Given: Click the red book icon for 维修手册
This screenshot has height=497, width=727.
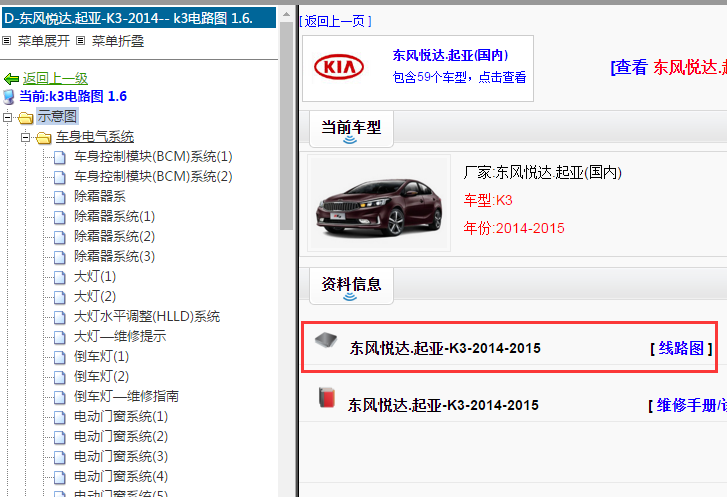Looking at the screenshot, I should tap(327, 398).
